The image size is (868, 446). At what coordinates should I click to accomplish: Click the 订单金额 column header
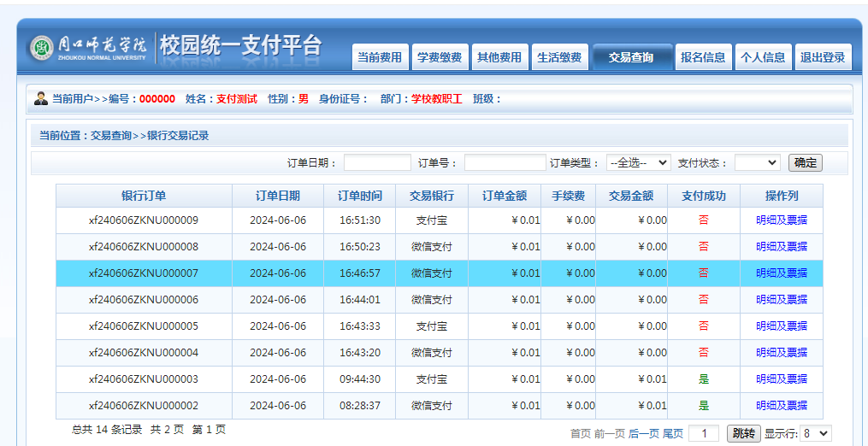tap(505, 196)
